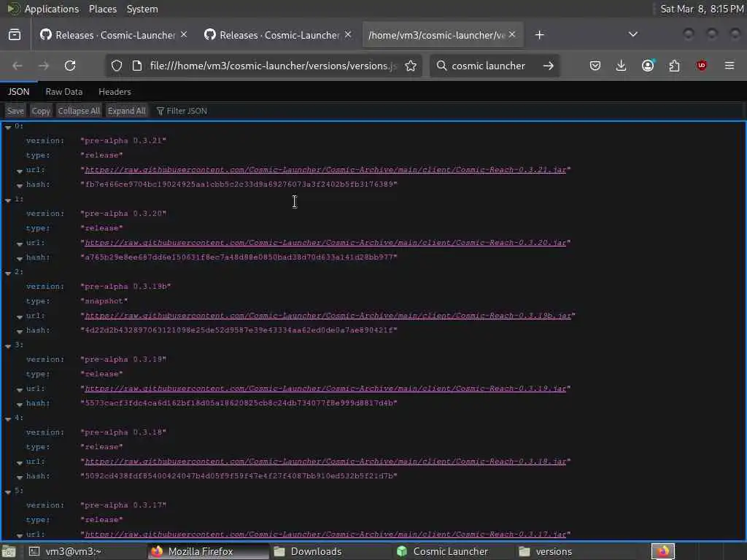Open the Firefox account icon

(648, 66)
